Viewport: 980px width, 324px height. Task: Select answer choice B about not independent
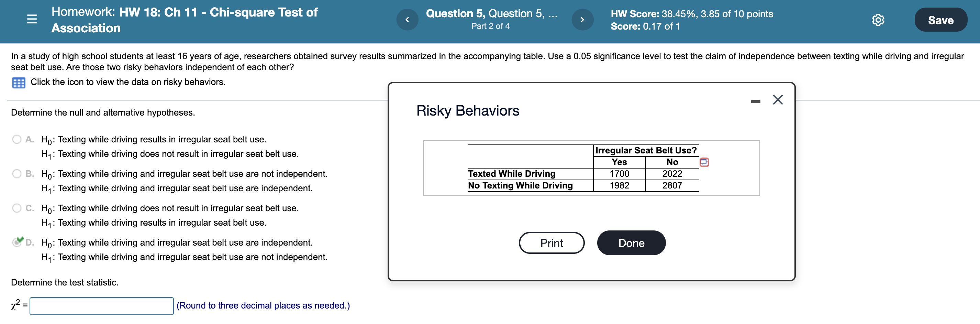point(17,174)
